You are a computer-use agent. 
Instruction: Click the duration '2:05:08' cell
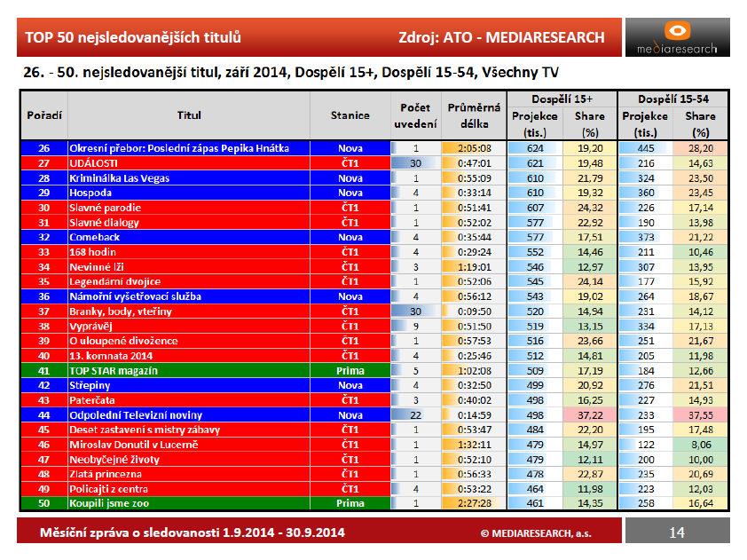pos(474,148)
